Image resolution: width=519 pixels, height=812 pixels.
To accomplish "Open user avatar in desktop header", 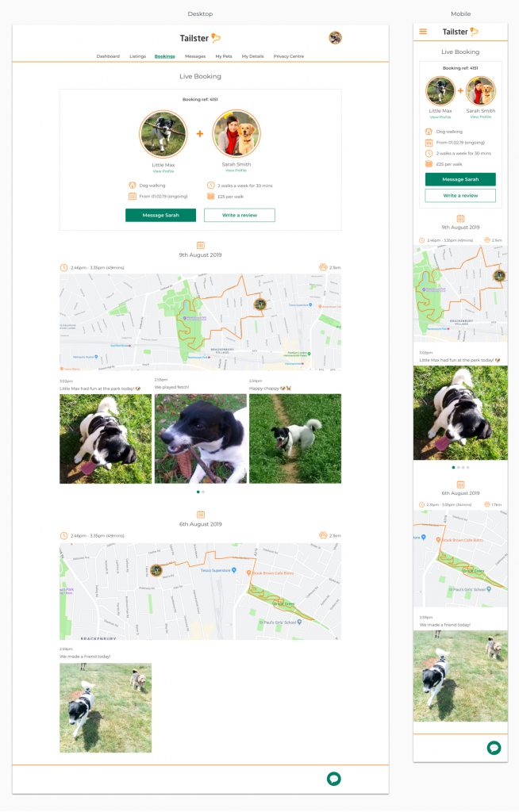I will pos(336,37).
